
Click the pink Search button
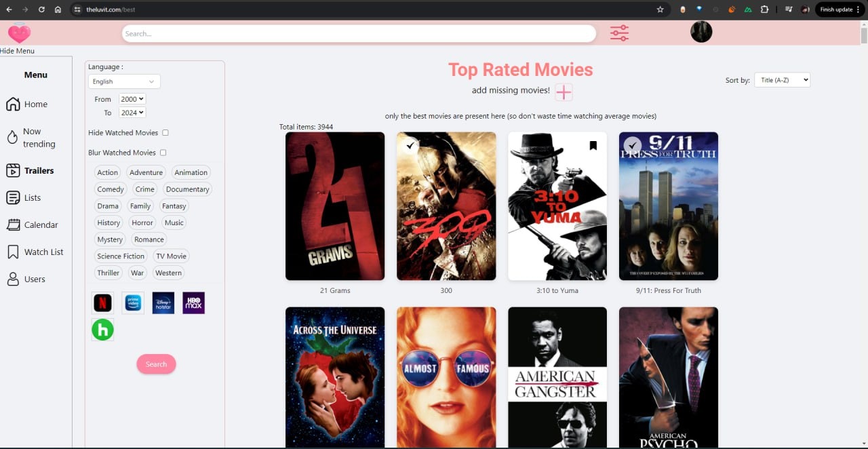(156, 364)
